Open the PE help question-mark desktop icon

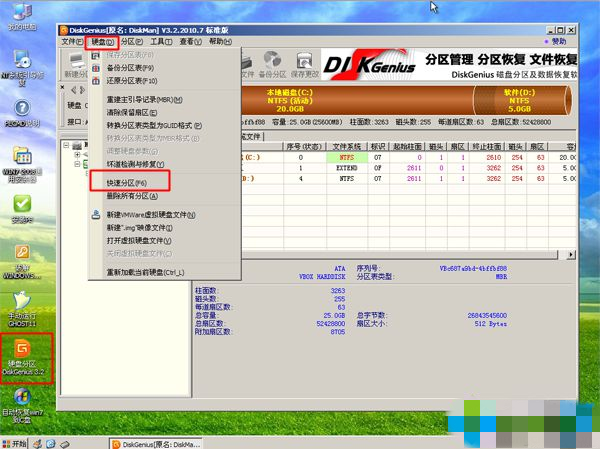click(22, 114)
